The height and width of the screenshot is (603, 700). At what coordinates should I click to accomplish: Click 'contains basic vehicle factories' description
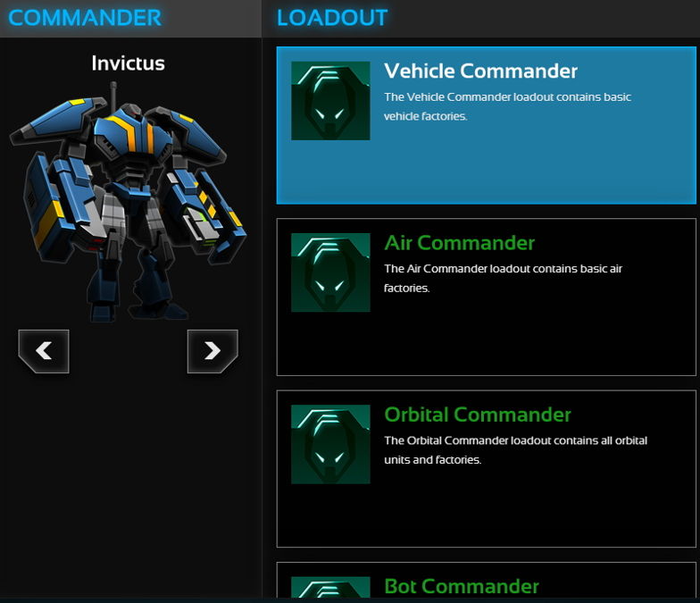point(507,106)
